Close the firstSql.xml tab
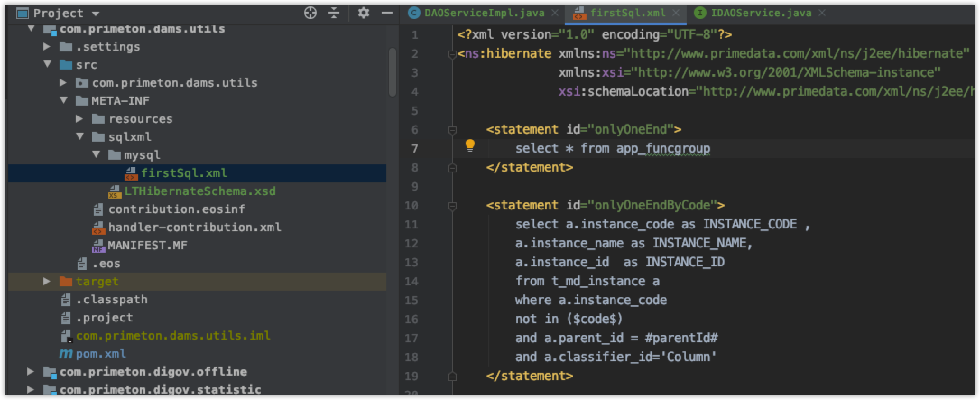 [676, 13]
